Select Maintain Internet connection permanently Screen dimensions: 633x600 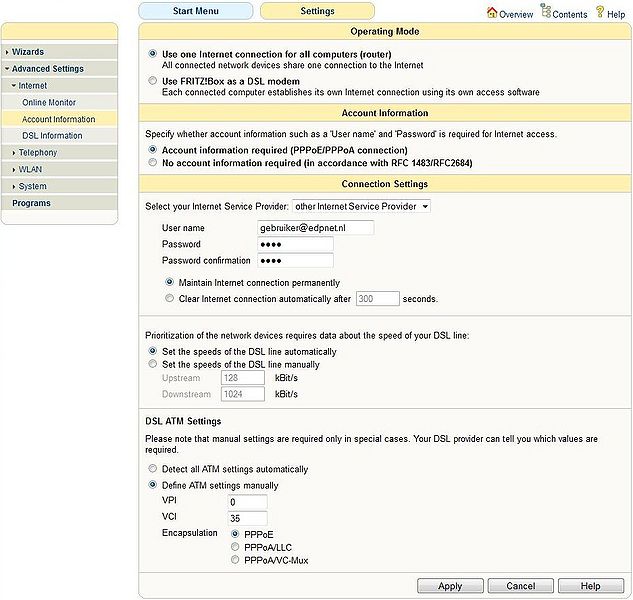click(170, 282)
